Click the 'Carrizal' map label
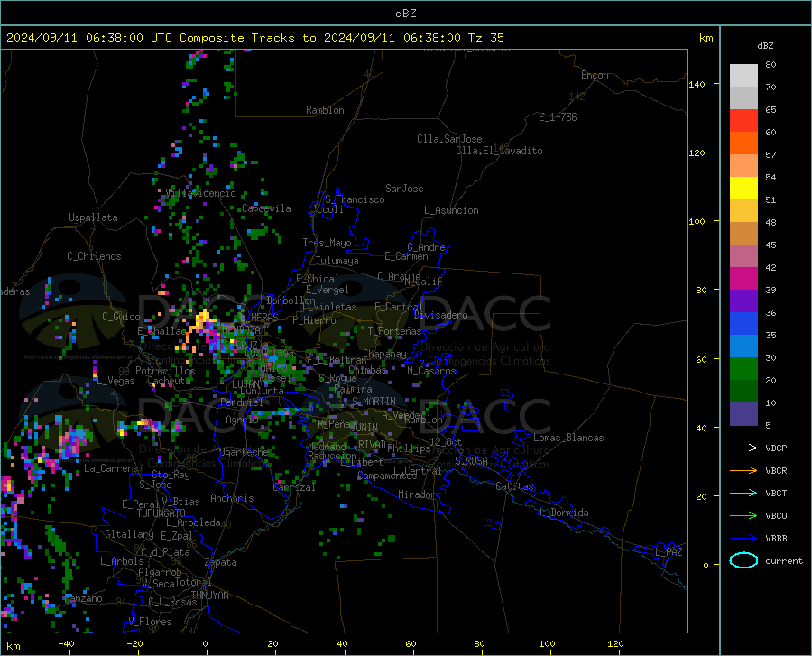The height and width of the screenshot is (656, 812). [293, 487]
